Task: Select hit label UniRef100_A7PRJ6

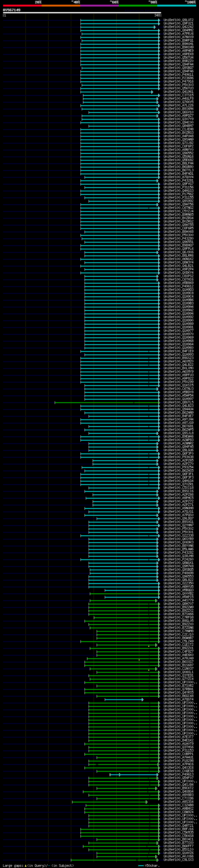Action: click(x=179, y=33)
